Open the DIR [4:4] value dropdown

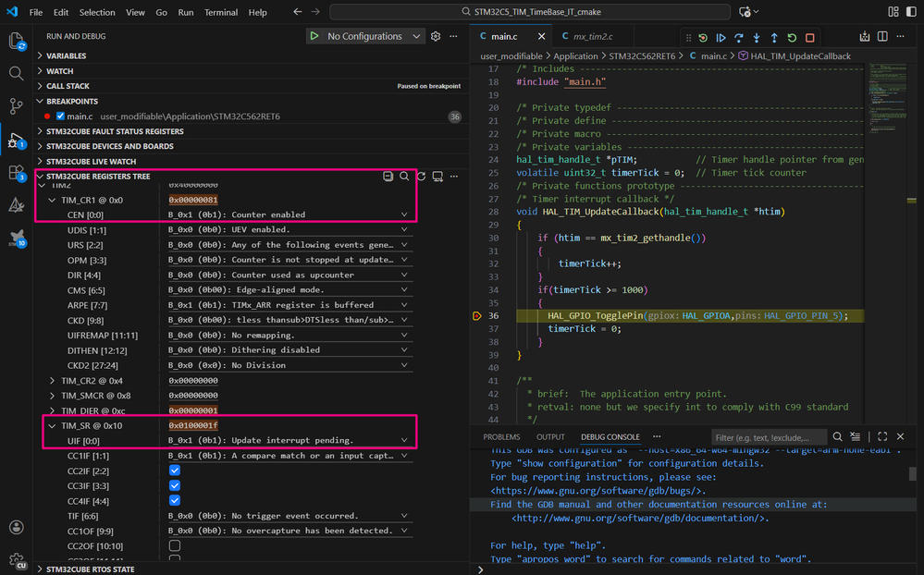[x=289, y=275]
